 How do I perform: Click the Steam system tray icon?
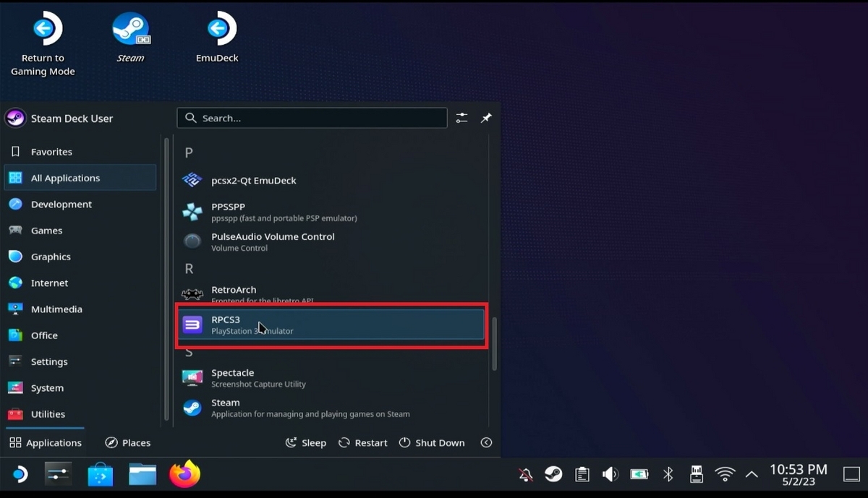tap(553, 475)
